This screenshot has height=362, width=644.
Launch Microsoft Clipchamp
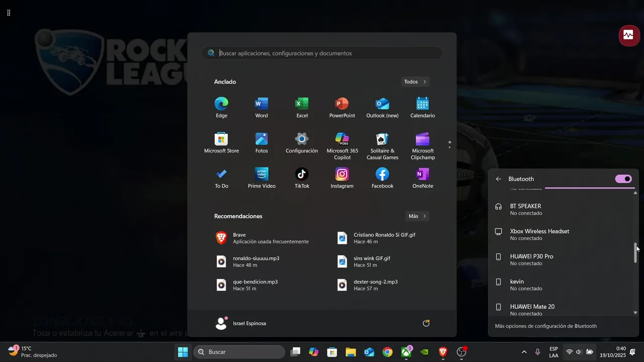423,146
